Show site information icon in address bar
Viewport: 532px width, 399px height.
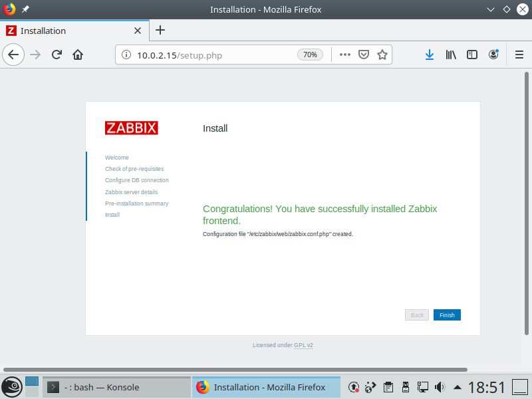[126, 55]
